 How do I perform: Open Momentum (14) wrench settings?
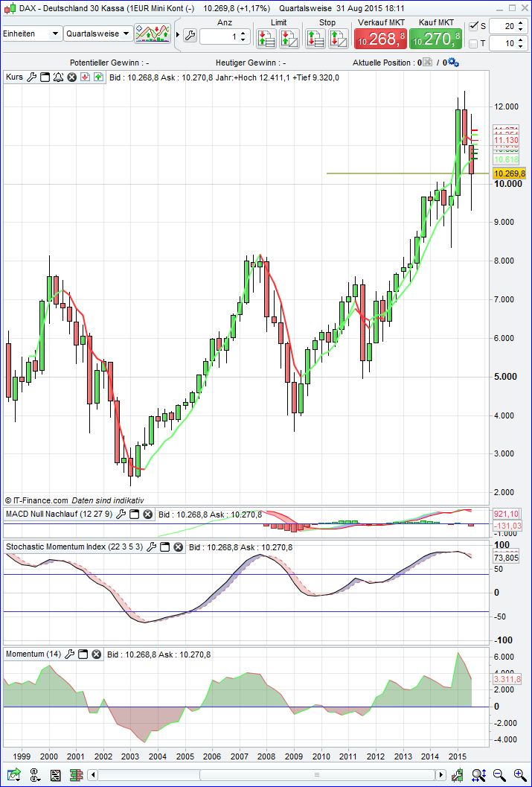(70, 654)
